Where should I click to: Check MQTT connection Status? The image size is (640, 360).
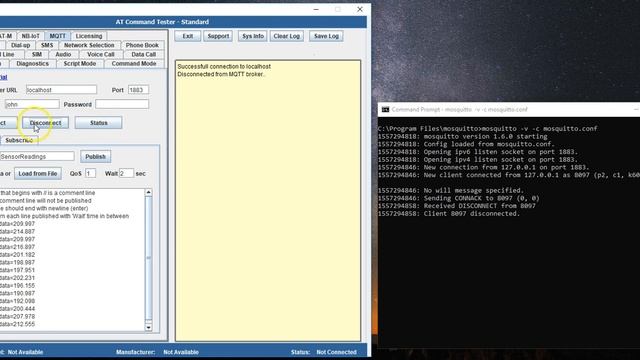tap(98, 123)
